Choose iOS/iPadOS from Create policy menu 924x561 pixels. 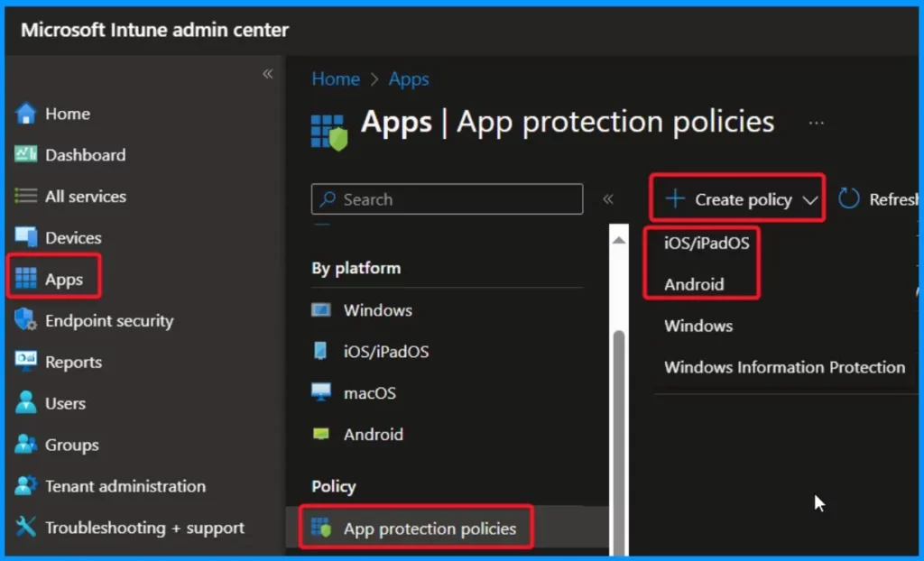point(707,243)
